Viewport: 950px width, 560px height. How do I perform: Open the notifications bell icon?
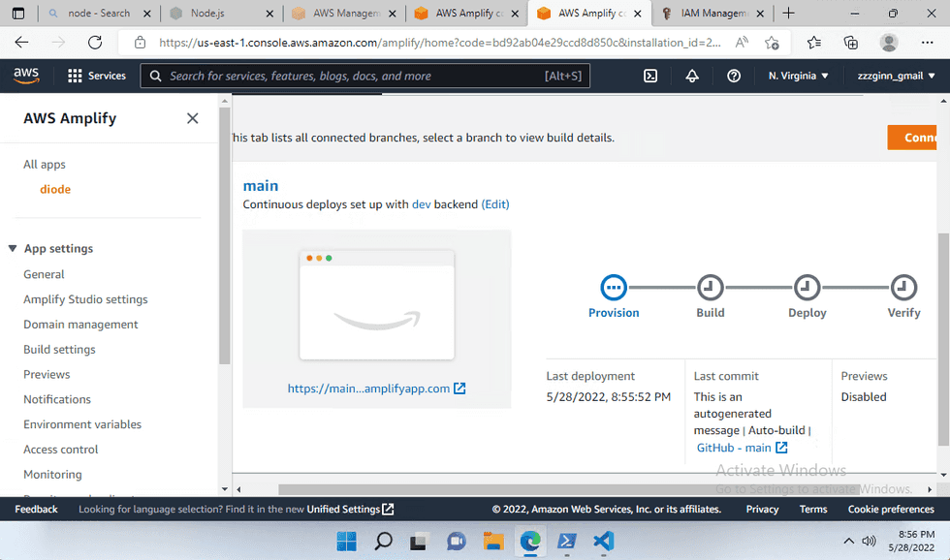[692, 76]
